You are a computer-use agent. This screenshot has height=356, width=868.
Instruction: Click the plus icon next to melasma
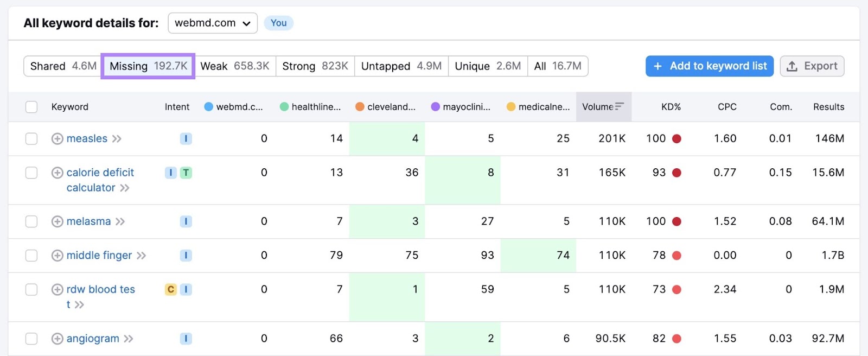pyautogui.click(x=57, y=221)
